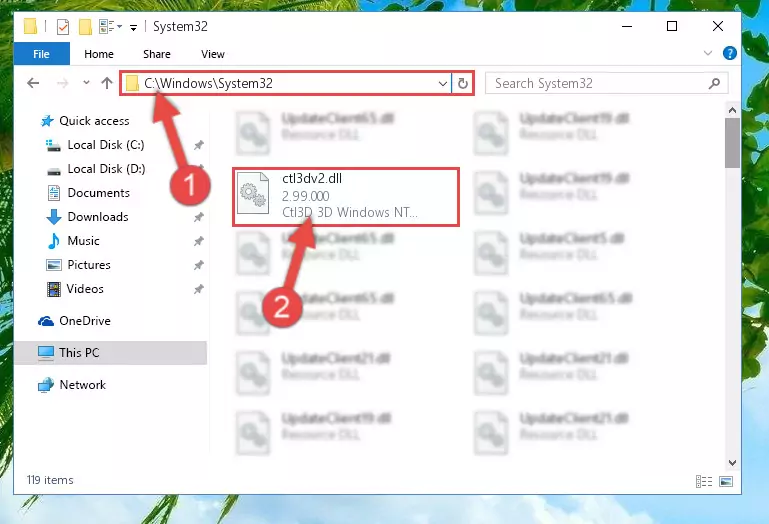This screenshot has height=524, width=769.
Task: Switch to Large icons view in status bar
Action: coord(726,481)
